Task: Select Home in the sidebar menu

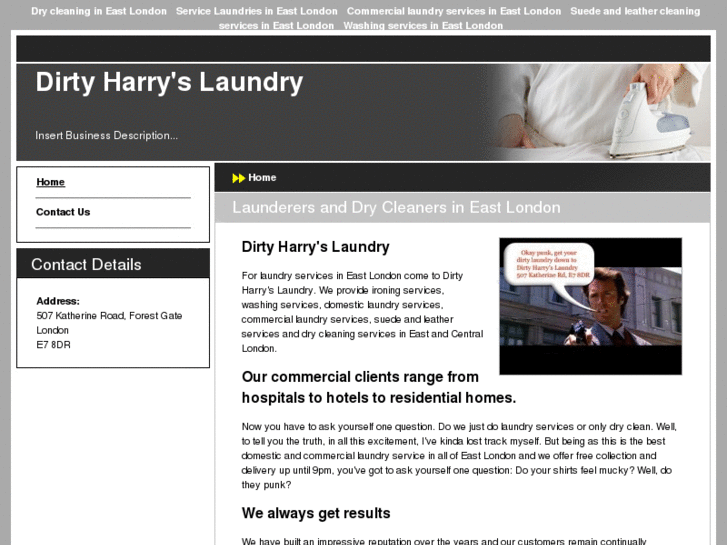Action: 51,182
